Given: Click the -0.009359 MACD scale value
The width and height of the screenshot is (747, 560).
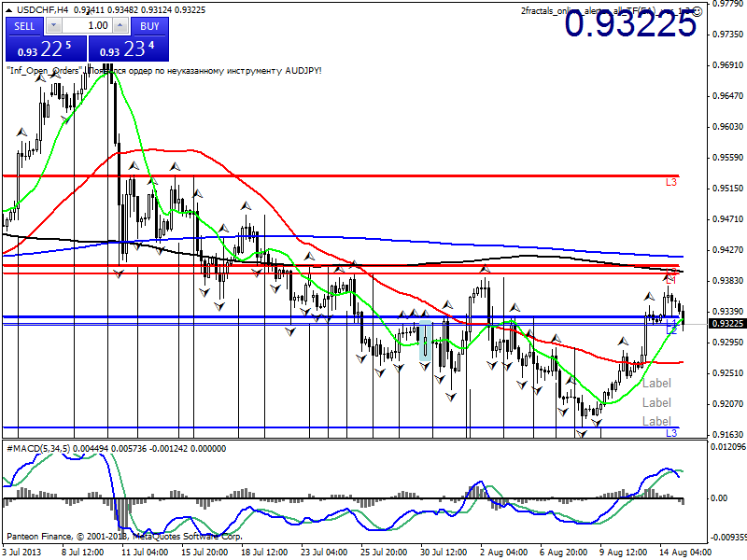Looking at the screenshot, I should 728,538.
